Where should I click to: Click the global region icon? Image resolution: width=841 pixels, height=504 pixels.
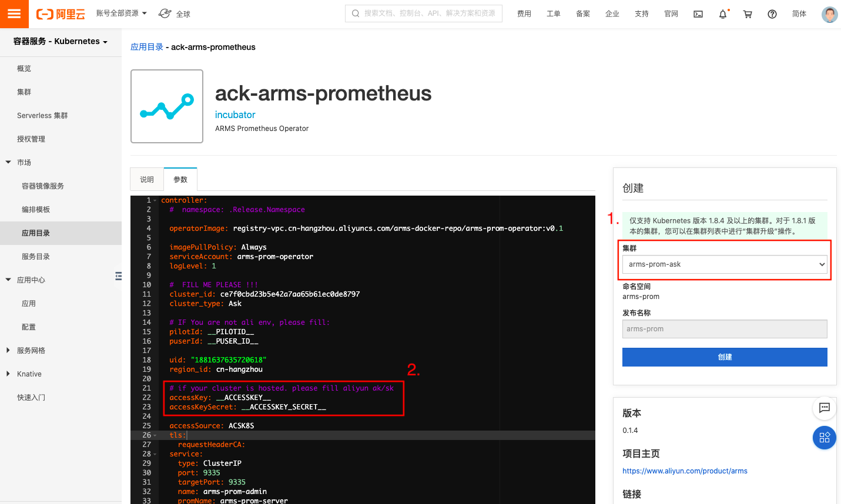[x=165, y=14]
